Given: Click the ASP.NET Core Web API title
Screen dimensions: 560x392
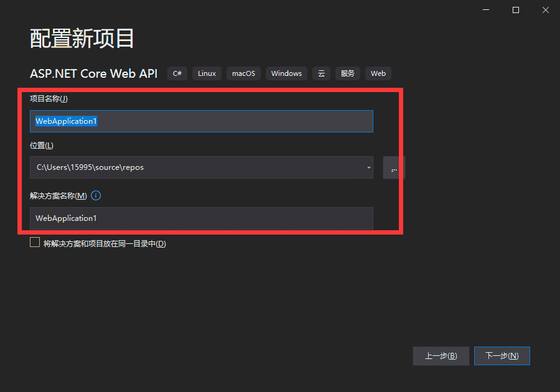Looking at the screenshot, I should (x=93, y=73).
